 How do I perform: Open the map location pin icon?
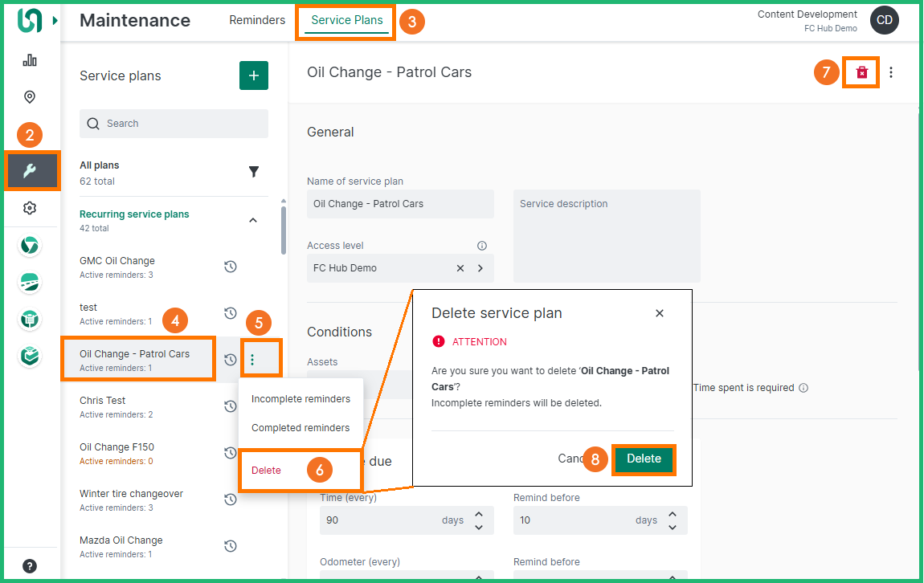tap(30, 97)
